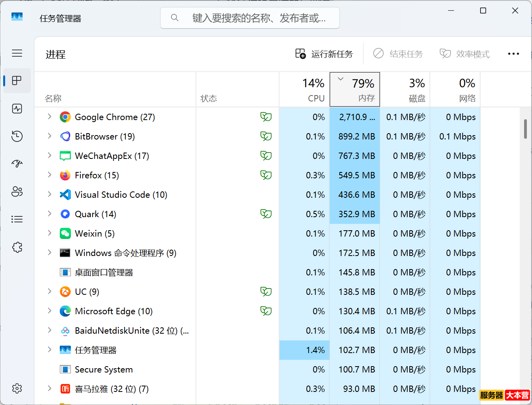The image size is (532, 405).
Task: Open the Performance page in sidebar
Action: tap(17, 109)
